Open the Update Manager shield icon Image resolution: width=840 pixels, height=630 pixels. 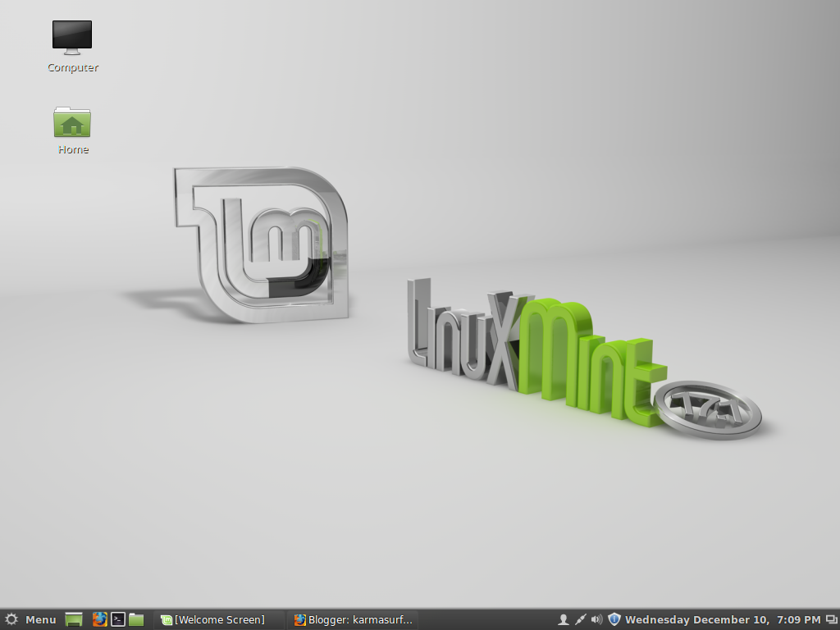tap(614, 620)
